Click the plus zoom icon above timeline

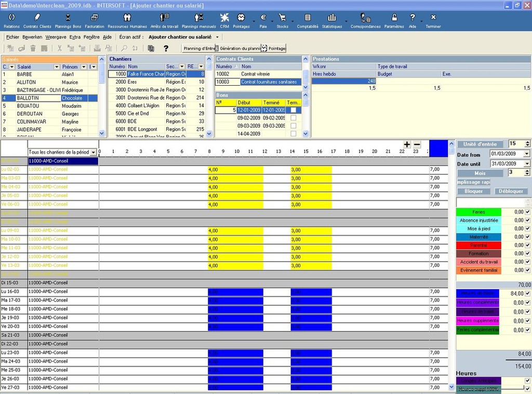(x=407, y=145)
